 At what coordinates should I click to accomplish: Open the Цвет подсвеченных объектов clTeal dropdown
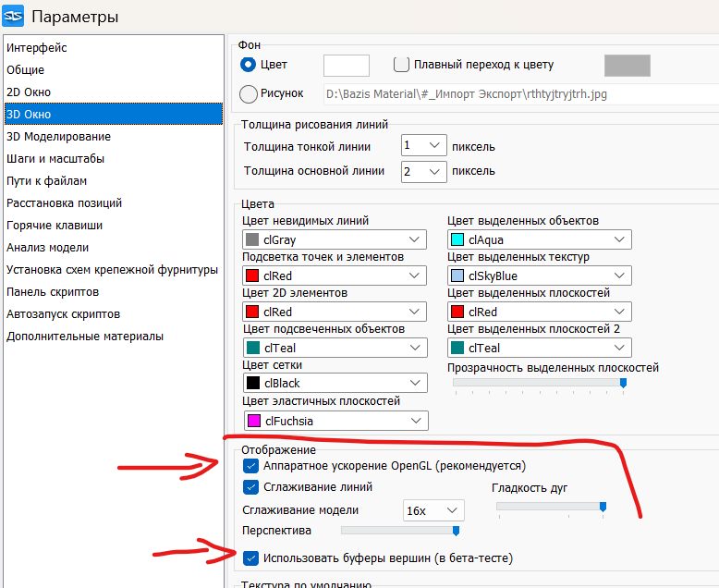(x=335, y=348)
